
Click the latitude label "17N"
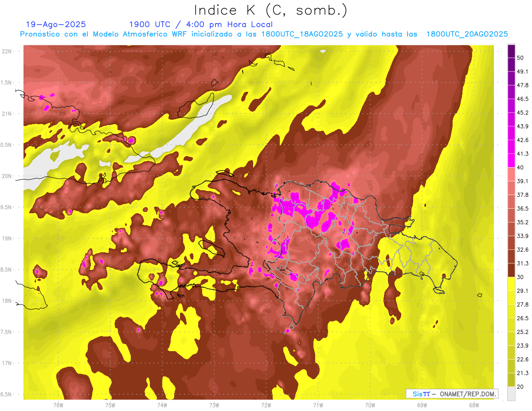(x=8, y=363)
